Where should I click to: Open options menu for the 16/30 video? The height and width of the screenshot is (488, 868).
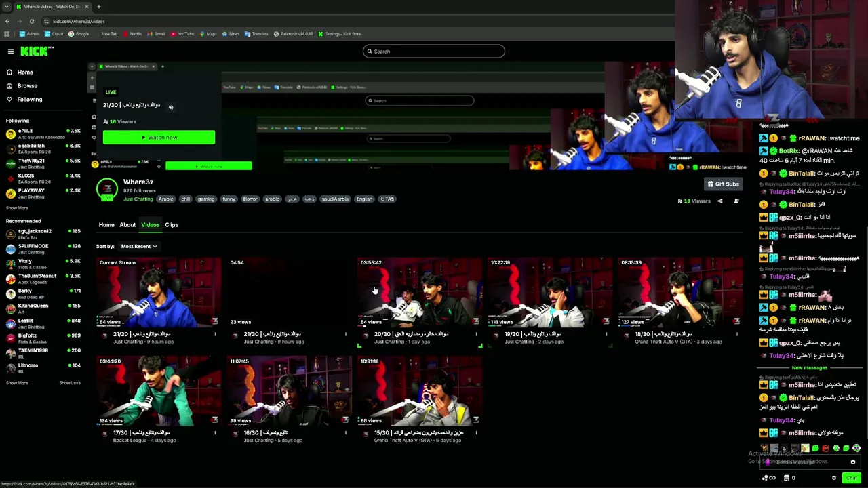click(x=345, y=433)
